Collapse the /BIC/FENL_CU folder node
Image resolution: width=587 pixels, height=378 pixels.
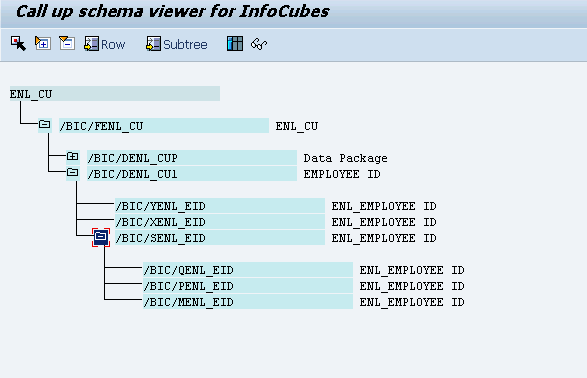[x=45, y=124]
